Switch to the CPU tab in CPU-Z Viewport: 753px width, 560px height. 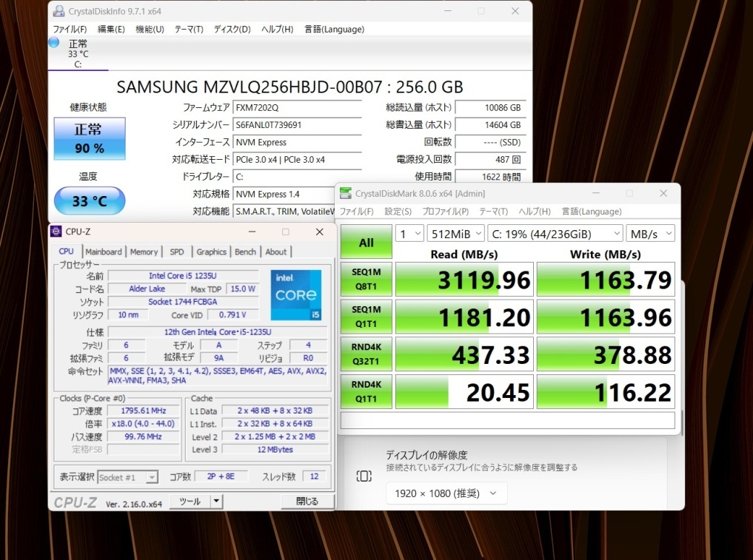(67, 252)
